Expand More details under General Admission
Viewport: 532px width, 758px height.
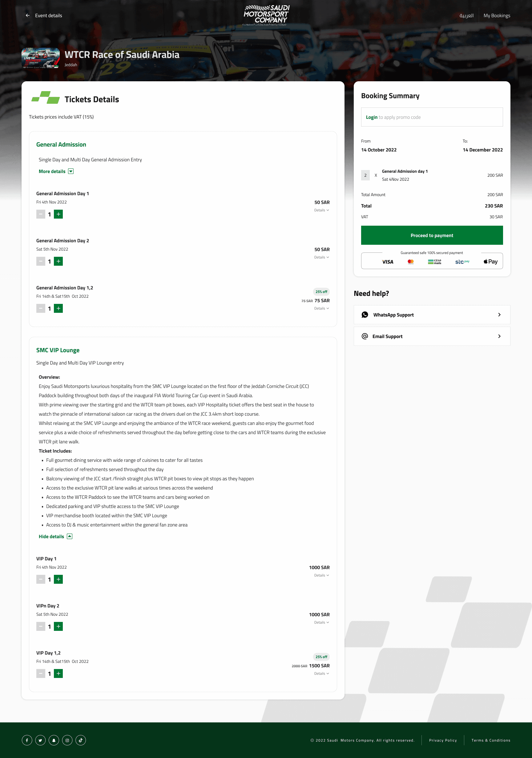coord(56,171)
